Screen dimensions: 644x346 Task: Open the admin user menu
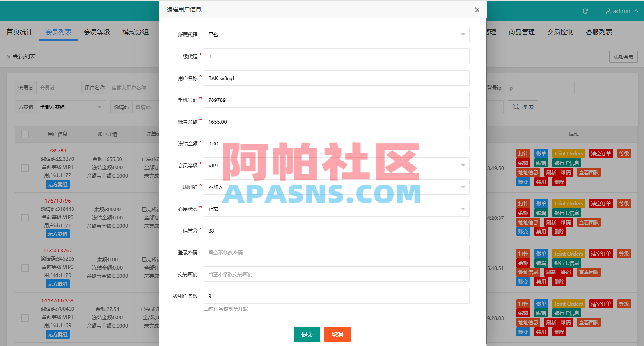[622, 11]
